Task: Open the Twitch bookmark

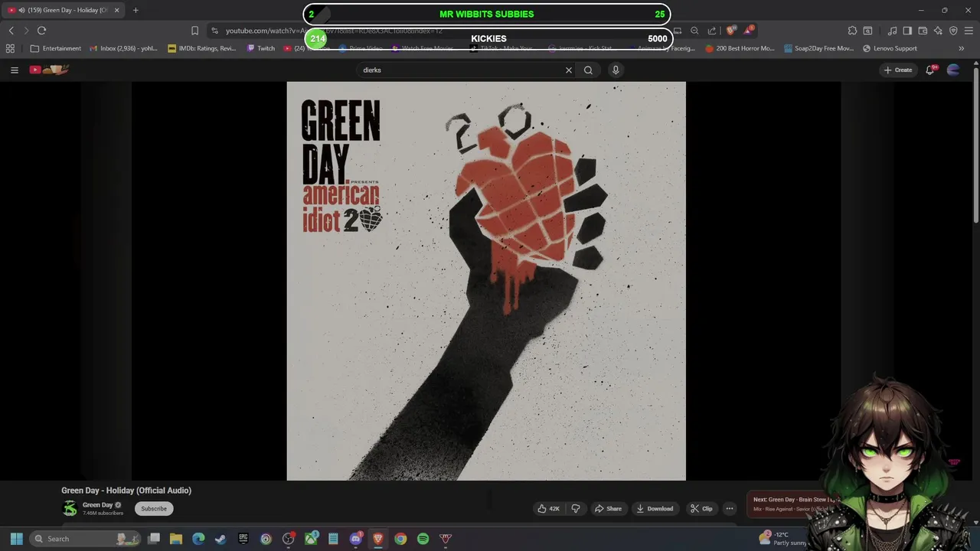Action: point(261,48)
